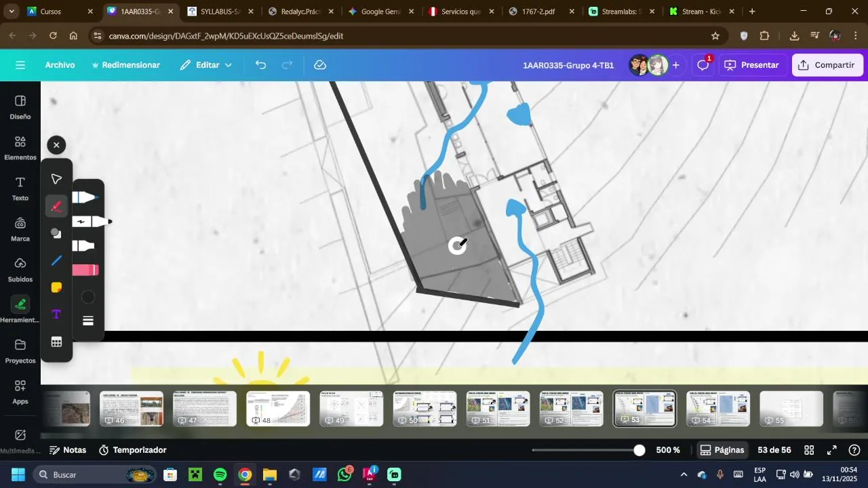Image resolution: width=868 pixels, height=488 pixels.
Task: Select page 48 thumbnail
Action: tap(278, 409)
